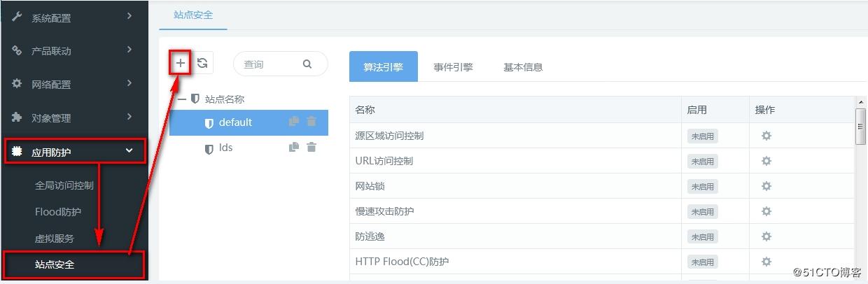
Task: Delete the default site
Action: (x=311, y=122)
